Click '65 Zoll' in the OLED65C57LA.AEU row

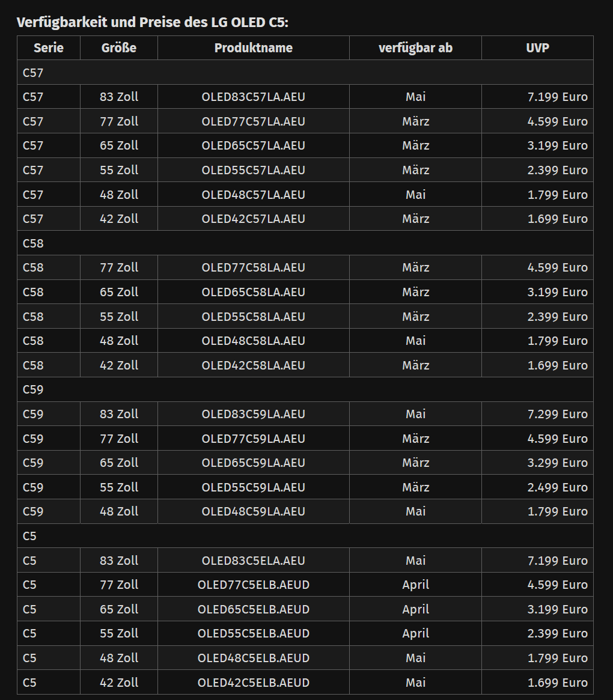[x=119, y=145]
